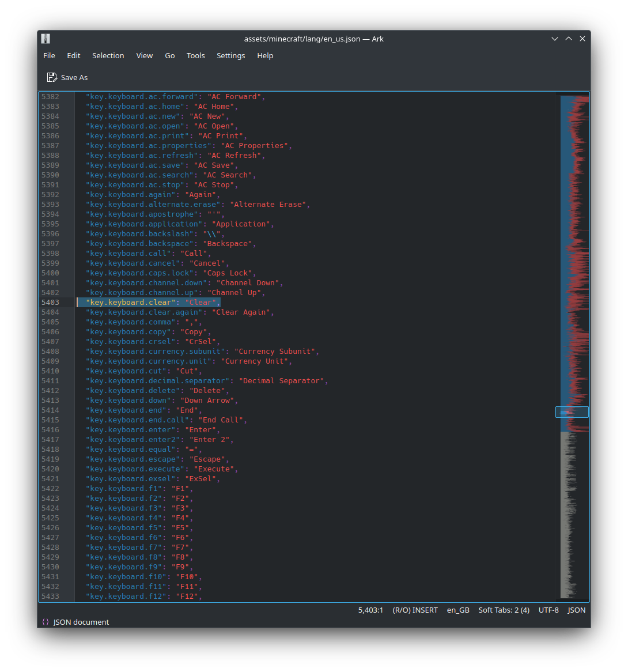The image size is (628, 672).
Task: Open the Soft Tabs indentation dropdown
Action: [x=504, y=610]
